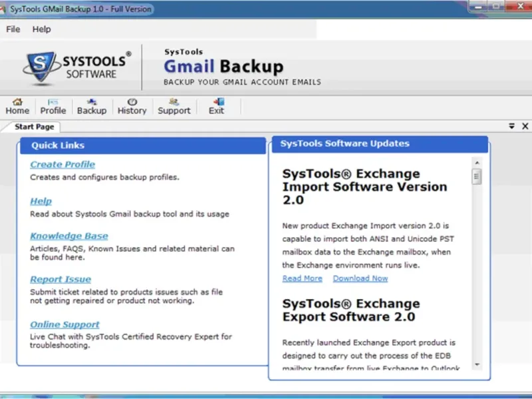Open the History toolbar icon
Screen dimensions: 532x399
pos(132,106)
